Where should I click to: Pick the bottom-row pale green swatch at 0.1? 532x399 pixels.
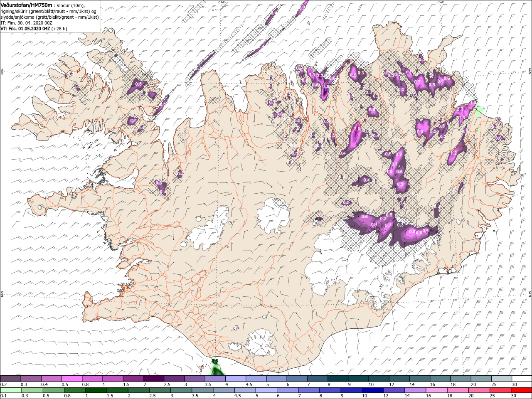point(11,390)
